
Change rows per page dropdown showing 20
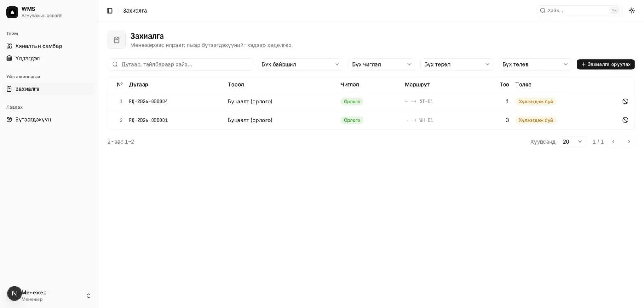click(573, 142)
